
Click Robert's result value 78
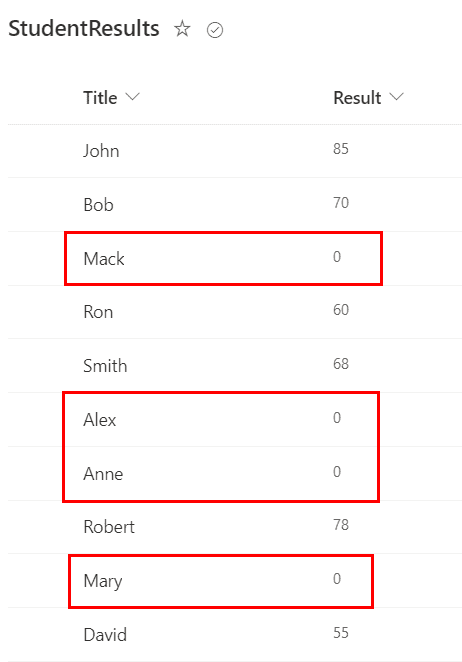(x=341, y=525)
